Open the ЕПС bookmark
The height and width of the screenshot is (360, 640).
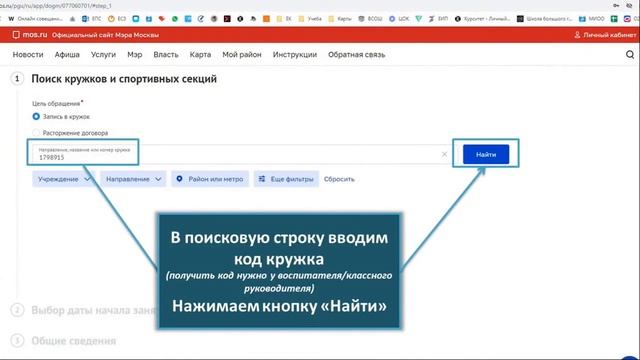click(x=92, y=19)
